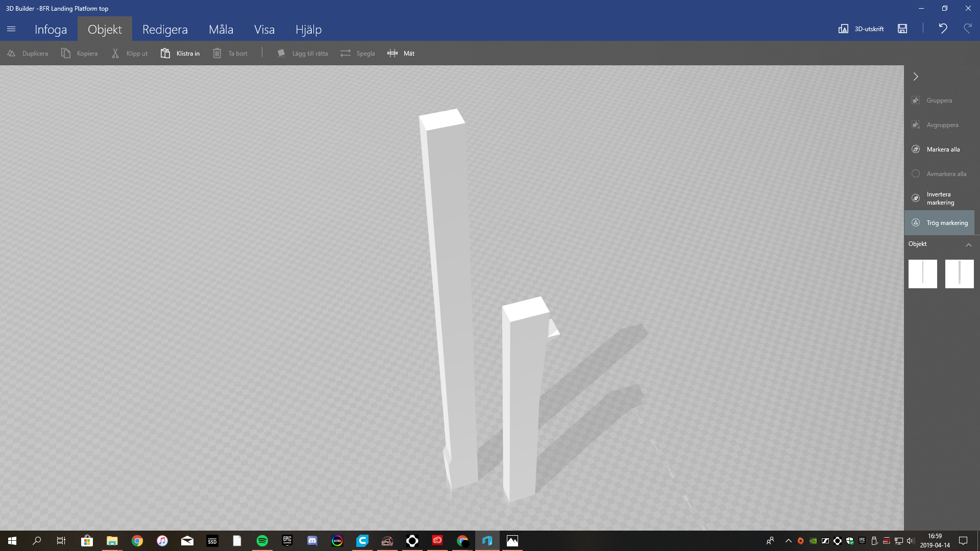The height and width of the screenshot is (551, 980).
Task: Open Photos app on taskbar
Action: point(512,541)
